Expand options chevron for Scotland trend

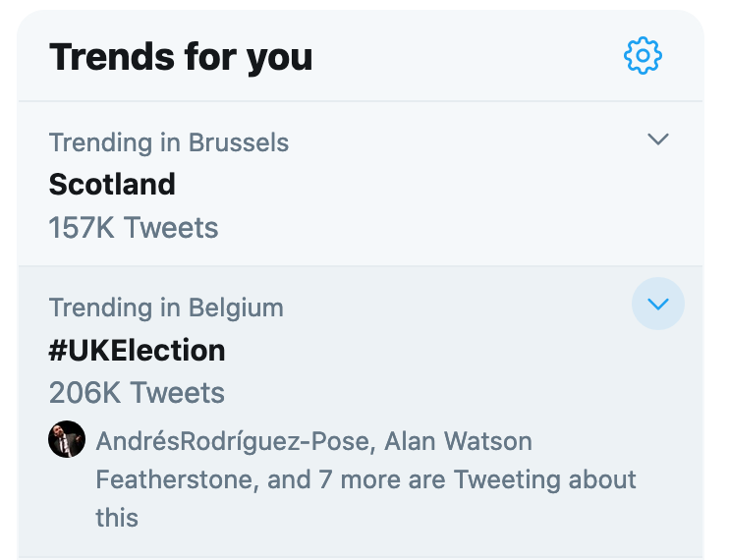point(658,140)
